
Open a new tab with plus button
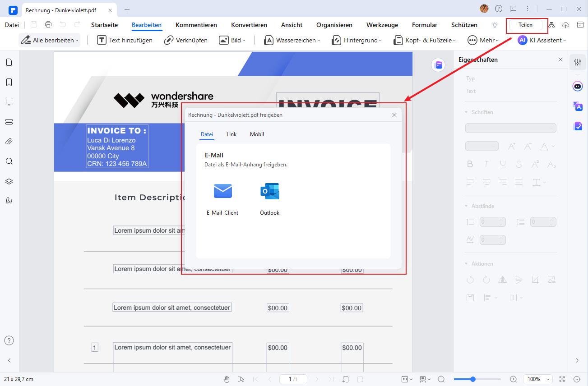[x=127, y=9]
